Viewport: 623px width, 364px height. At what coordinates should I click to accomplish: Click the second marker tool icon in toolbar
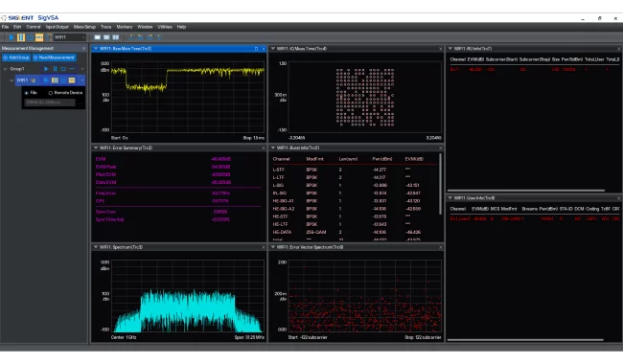pos(140,37)
